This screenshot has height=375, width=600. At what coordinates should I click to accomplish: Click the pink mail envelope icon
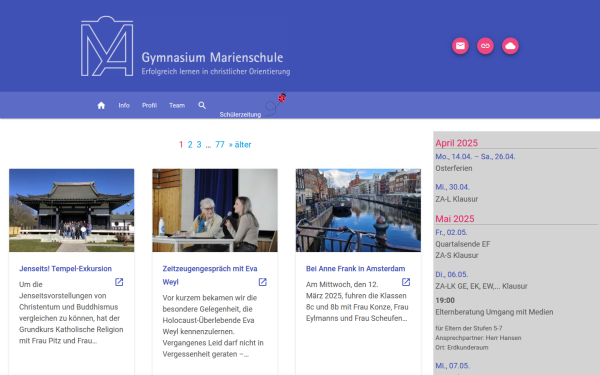tap(460, 46)
